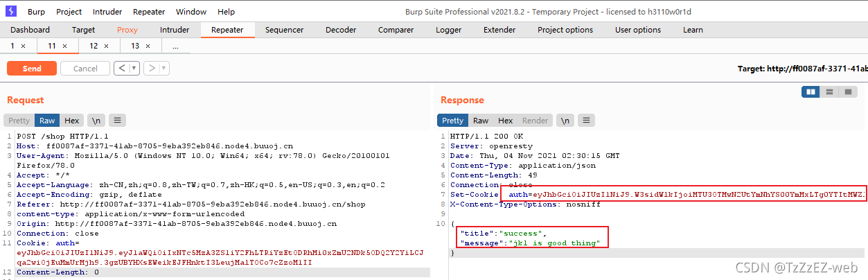
Task: Close Repeater tab 11
Action: pyautogui.click(x=64, y=46)
